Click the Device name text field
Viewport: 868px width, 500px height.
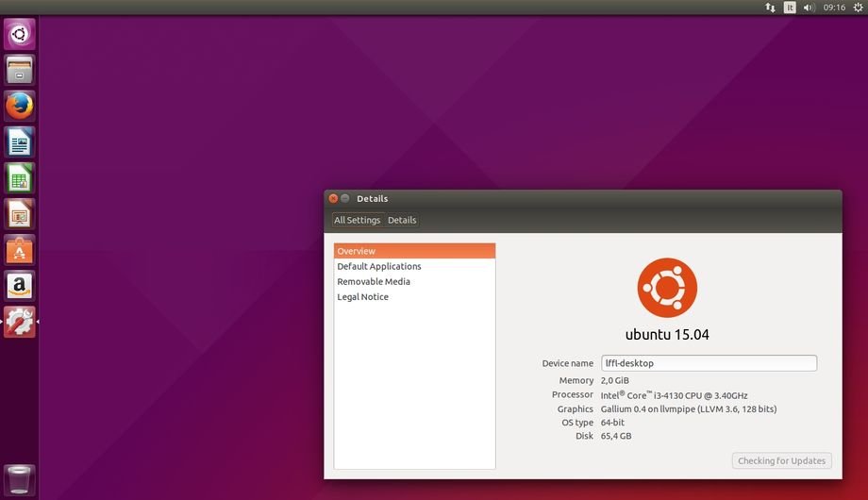coord(708,363)
